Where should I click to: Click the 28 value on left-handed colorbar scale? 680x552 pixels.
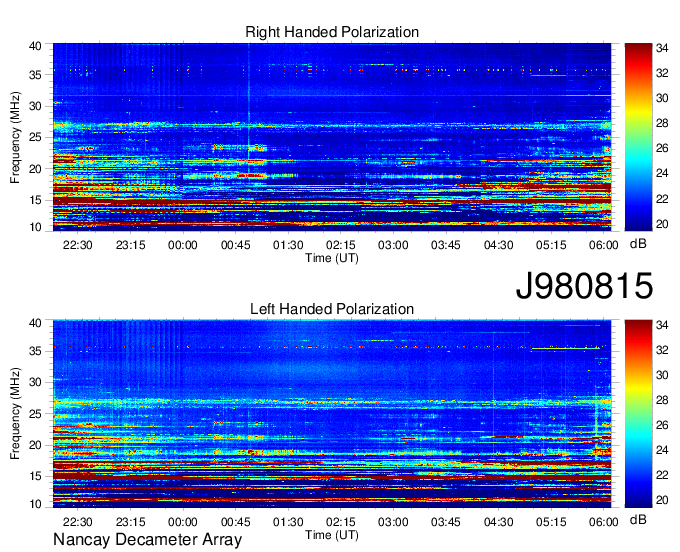662,400
